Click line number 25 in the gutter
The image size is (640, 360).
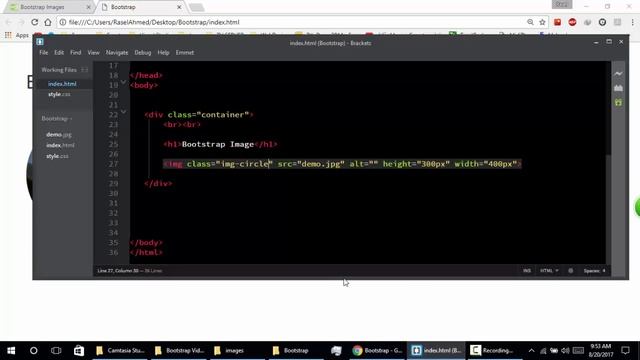pyautogui.click(x=113, y=144)
